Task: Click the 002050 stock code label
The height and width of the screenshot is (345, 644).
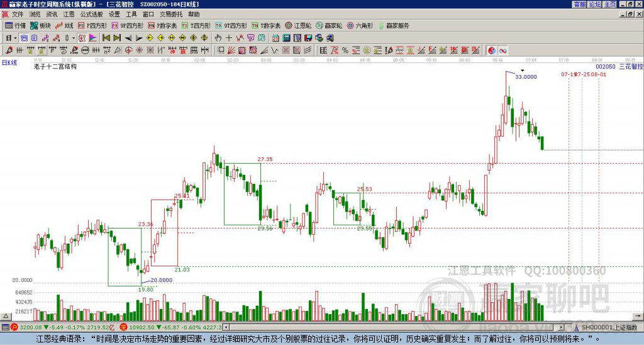Action: point(606,67)
